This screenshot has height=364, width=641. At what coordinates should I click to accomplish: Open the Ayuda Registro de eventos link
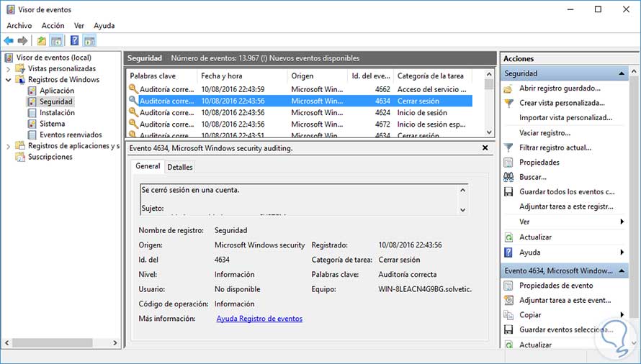[259, 319]
